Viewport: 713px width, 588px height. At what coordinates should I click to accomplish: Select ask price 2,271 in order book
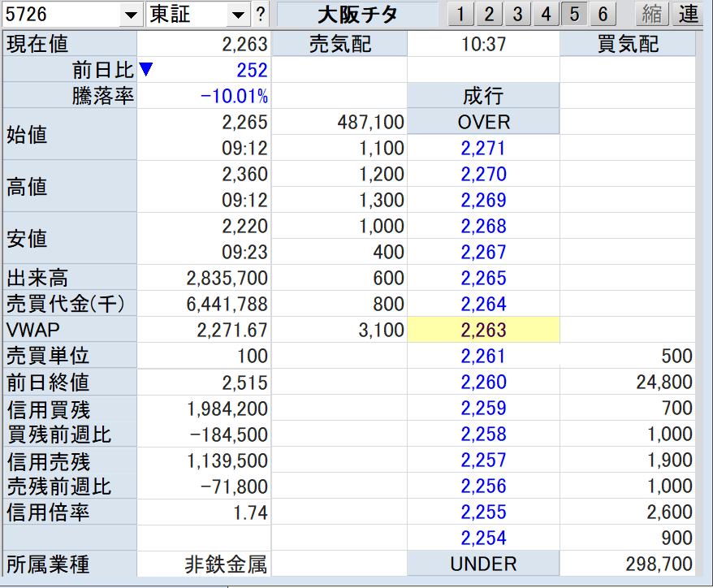[483, 149]
